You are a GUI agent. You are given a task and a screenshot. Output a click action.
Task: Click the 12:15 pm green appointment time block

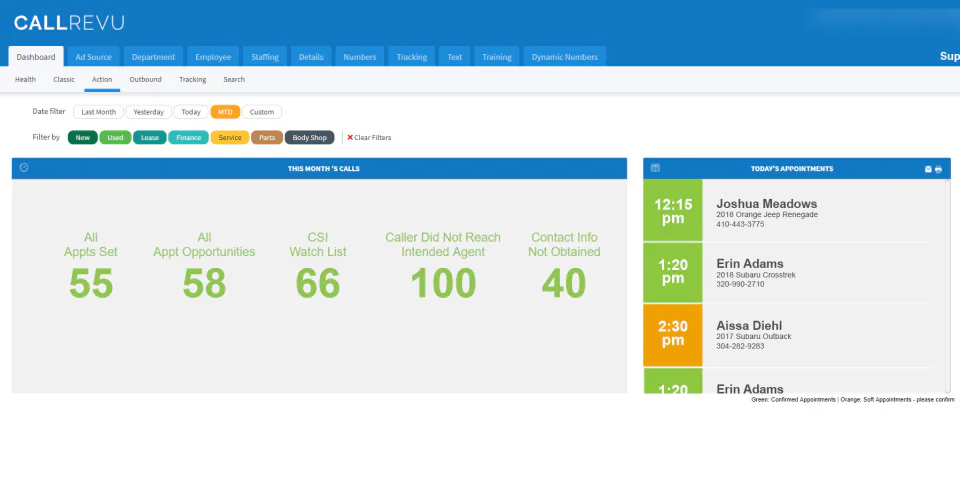click(x=673, y=211)
